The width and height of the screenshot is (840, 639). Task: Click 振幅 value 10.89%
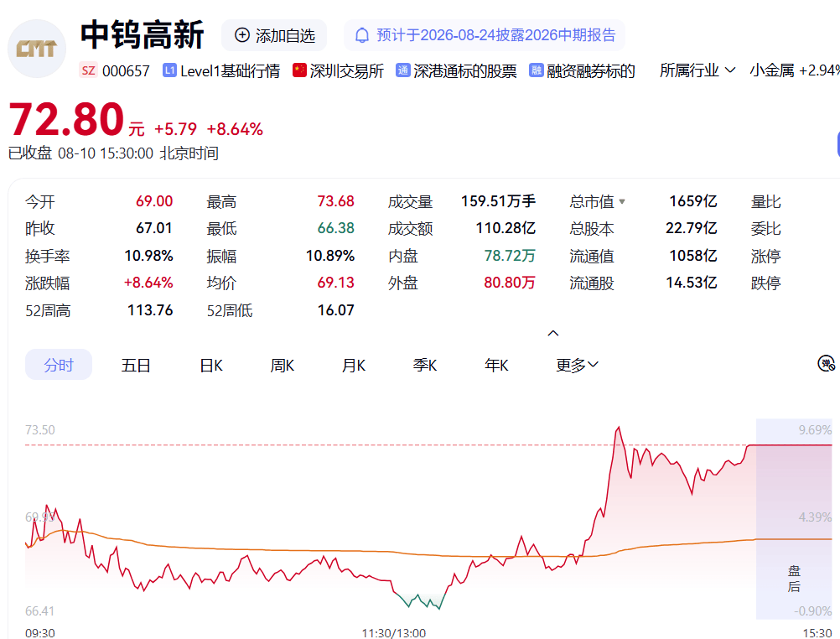[x=330, y=256]
